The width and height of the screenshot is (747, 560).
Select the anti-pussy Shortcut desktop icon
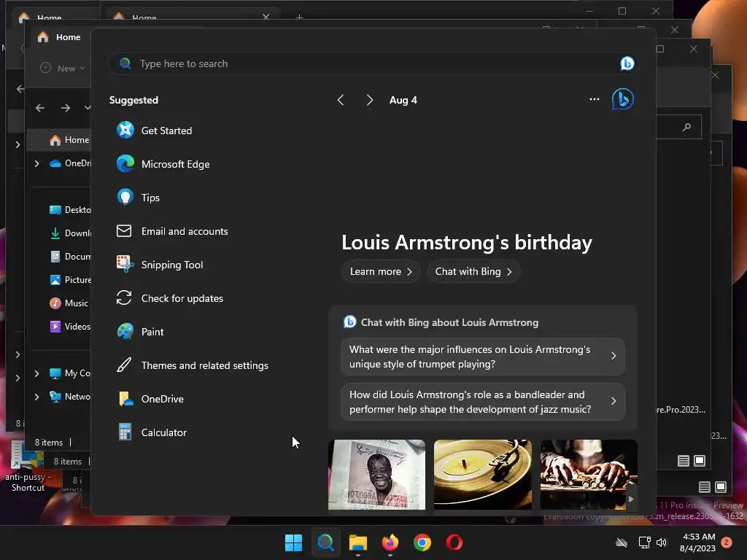[27, 467]
